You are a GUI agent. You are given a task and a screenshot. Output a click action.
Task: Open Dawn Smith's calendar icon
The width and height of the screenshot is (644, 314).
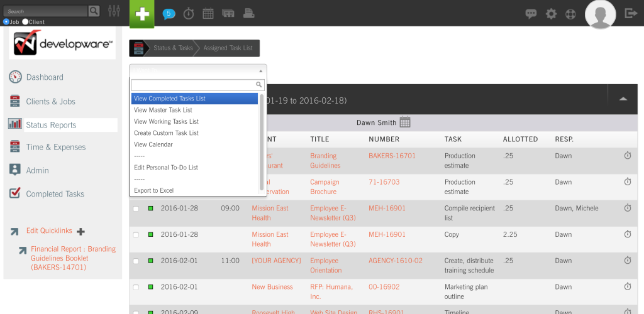[405, 122]
